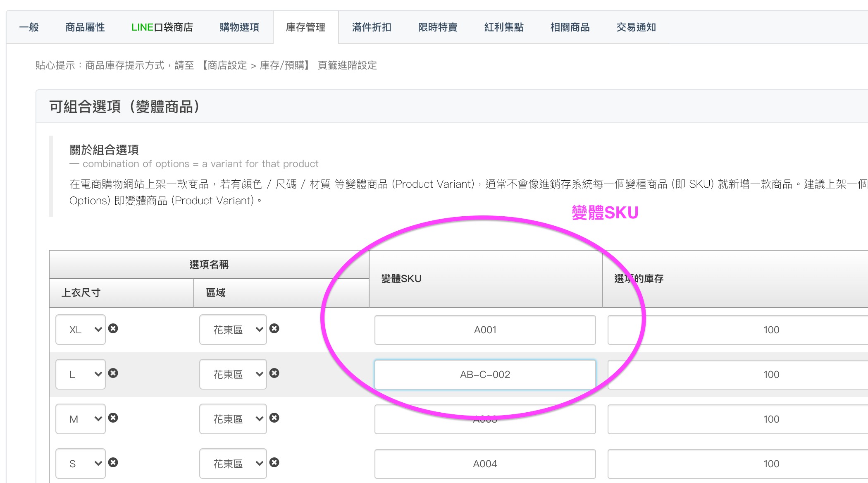Switch to the 商品屬性 tab

(85, 27)
